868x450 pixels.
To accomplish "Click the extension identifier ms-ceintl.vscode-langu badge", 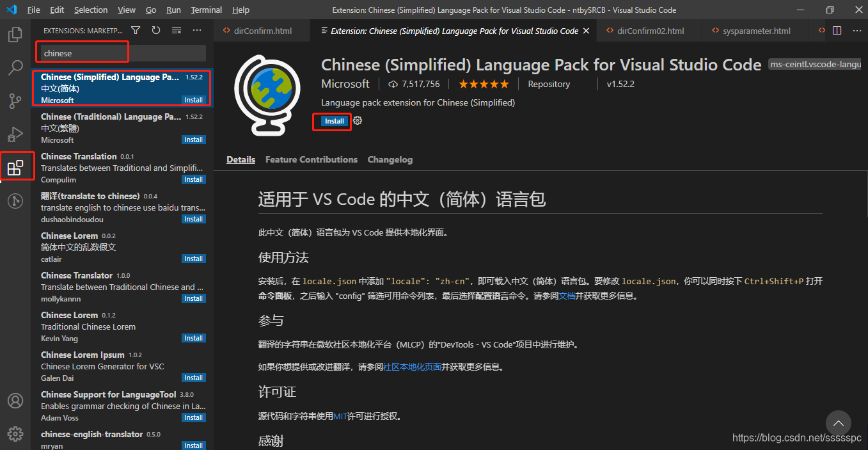I will pyautogui.click(x=815, y=65).
